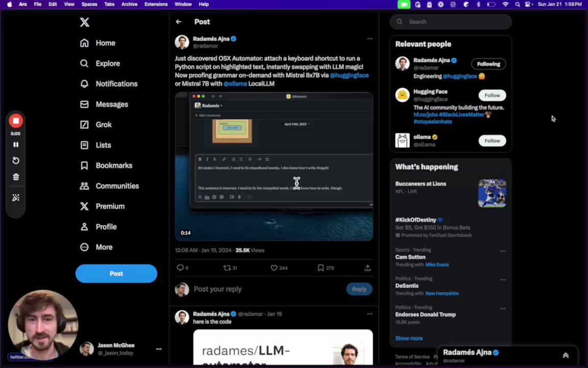The height and width of the screenshot is (368, 588).
Task: Open the Archive menu
Action: (129, 4)
